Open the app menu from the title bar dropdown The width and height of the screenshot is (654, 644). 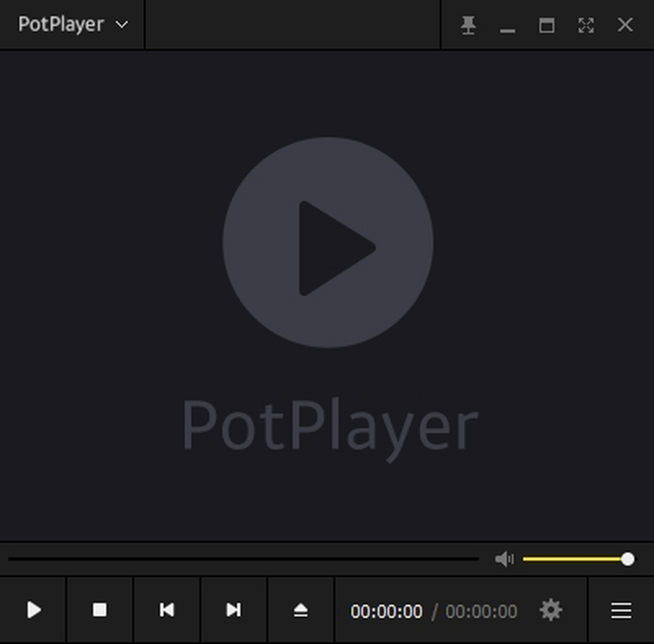[x=122, y=25]
